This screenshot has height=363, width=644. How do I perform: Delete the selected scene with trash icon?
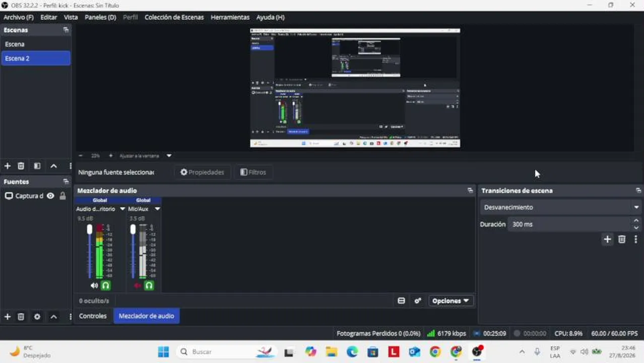(x=21, y=166)
